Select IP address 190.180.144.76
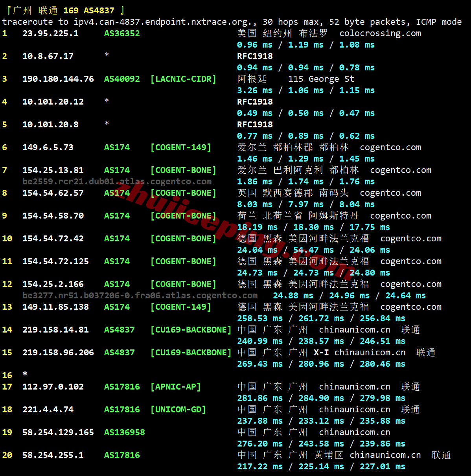 pyautogui.click(x=58, y=79)
